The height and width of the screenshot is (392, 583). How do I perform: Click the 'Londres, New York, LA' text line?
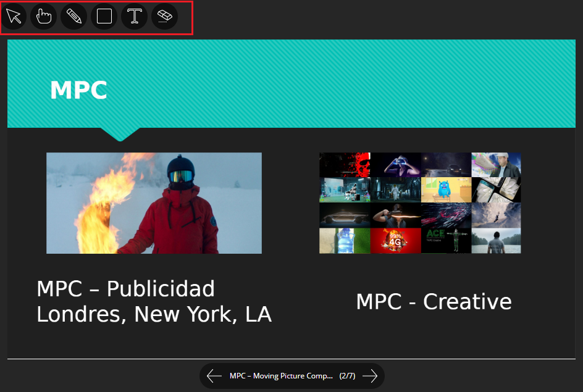tap(154, 314)
